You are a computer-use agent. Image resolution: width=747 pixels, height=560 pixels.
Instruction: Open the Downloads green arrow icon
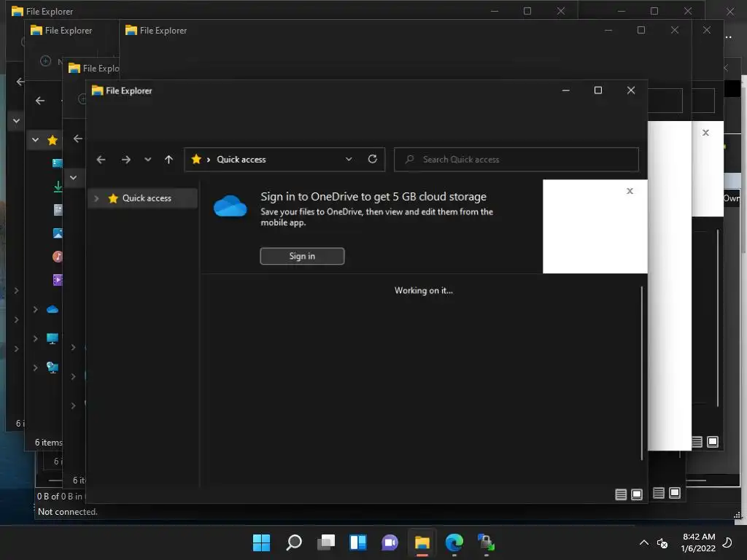point(58,187)
